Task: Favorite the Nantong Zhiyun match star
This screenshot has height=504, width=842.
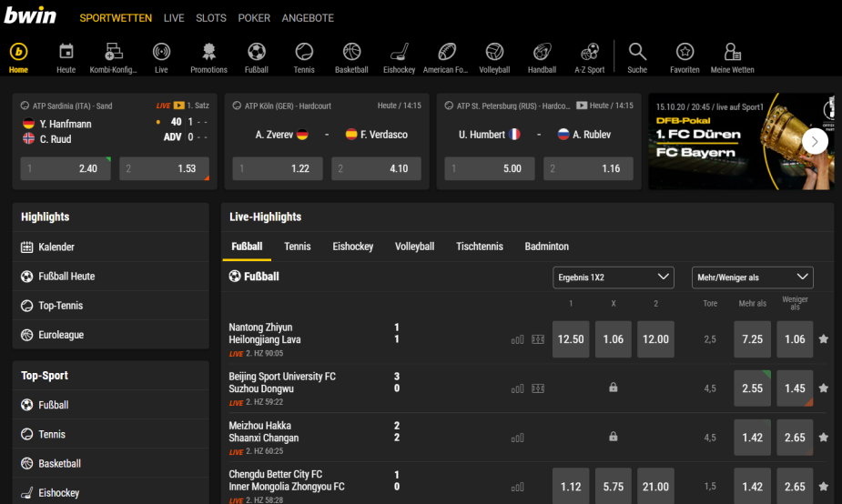Action: pos(823,339)
